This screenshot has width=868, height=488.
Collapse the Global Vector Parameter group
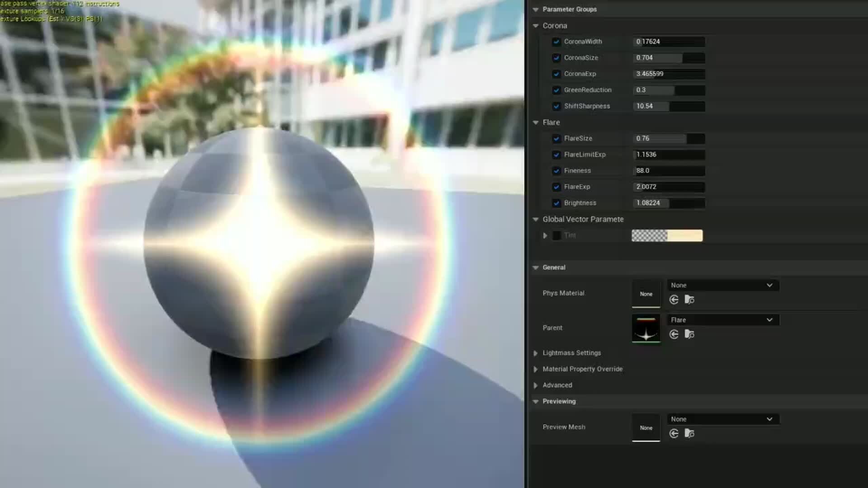coord(536,219)
